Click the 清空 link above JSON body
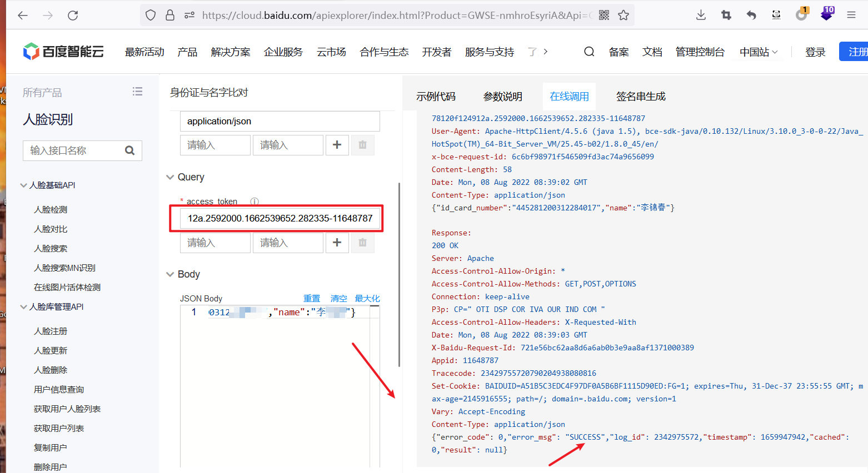The width and height of the screenshot is (868, 473). (x=338, y=299)
